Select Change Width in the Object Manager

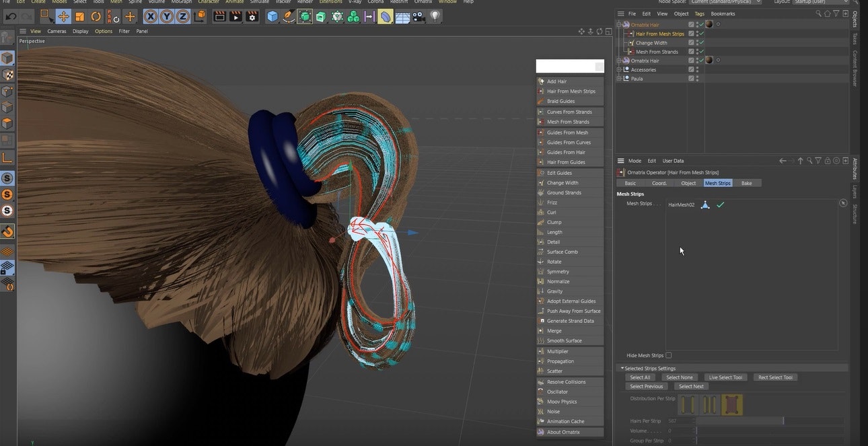[651, 42]
